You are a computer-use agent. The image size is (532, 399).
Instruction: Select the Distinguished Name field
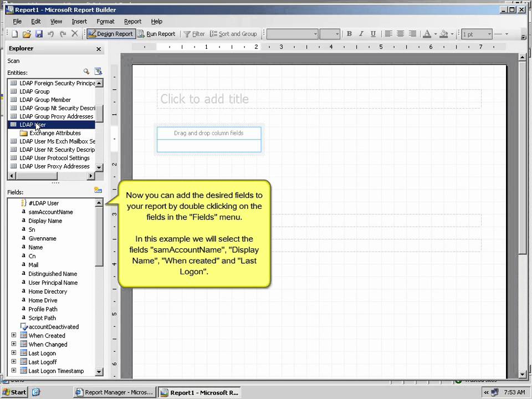[53, 273]
